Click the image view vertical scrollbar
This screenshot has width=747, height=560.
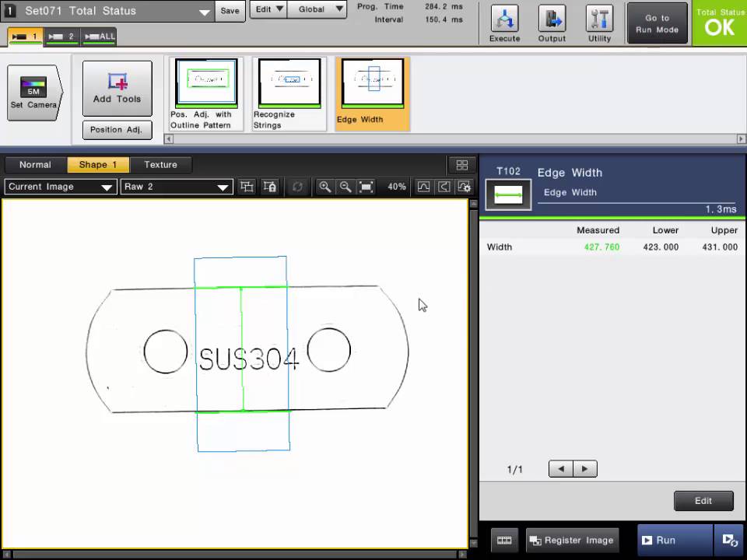473,374
